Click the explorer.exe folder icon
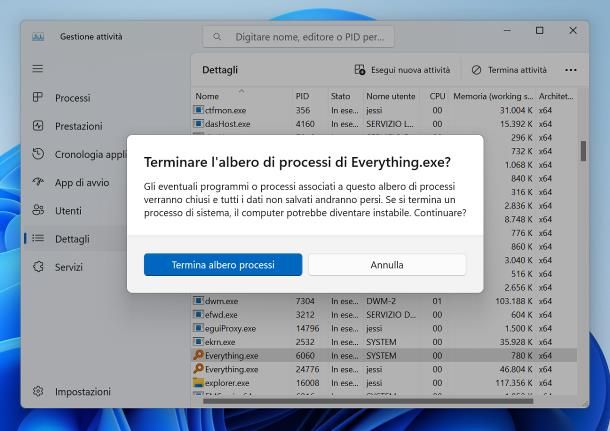 pos(198,383)
